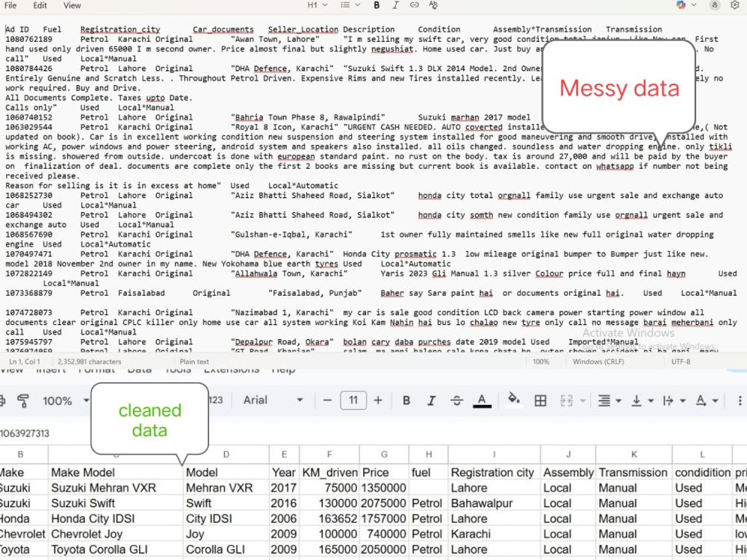The height and width of the screenshot is (560, 747).
Task: Open the text rotation dropdown
Action: click(707, 400)
